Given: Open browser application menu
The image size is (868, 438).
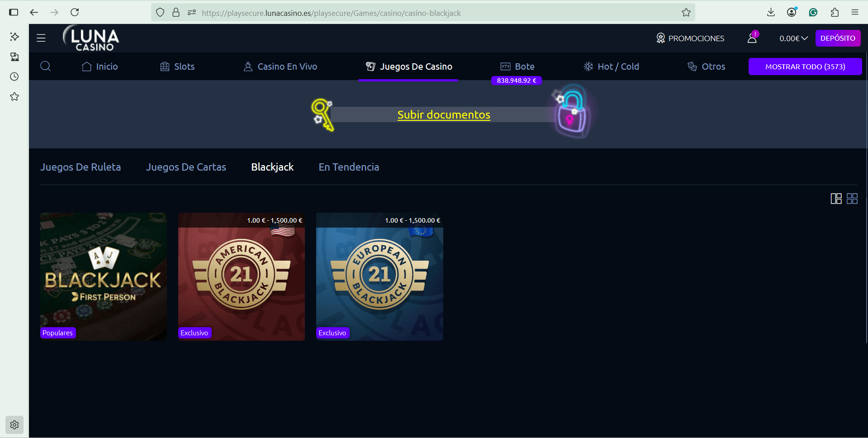Looking at the screenshot, I should click(854, 12).
